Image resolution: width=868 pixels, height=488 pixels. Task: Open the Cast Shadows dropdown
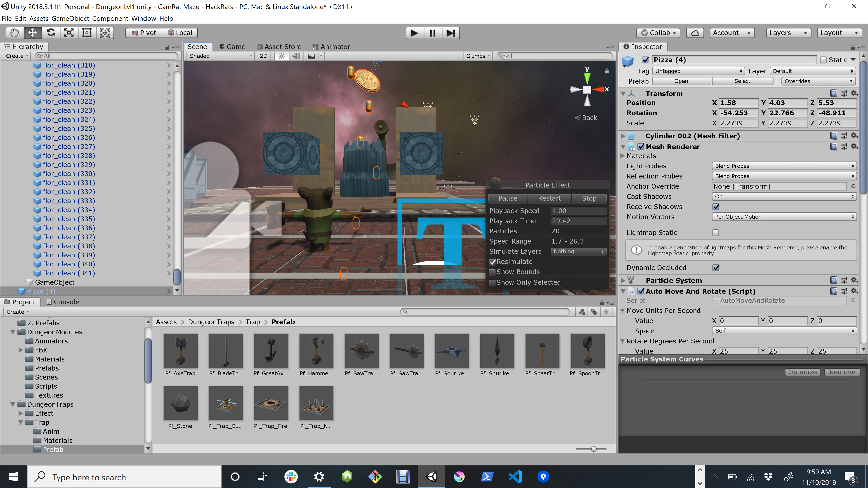(784, 196)
